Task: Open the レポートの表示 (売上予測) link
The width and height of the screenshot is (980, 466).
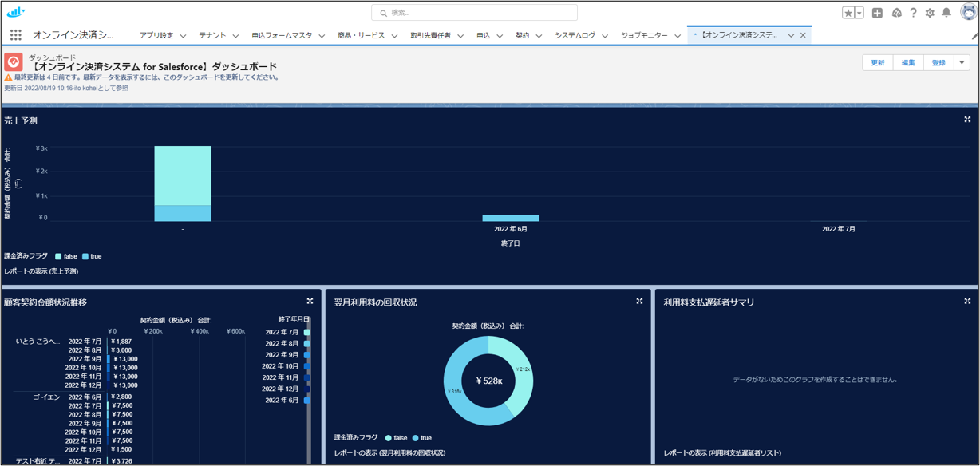Action: (41, 271)
